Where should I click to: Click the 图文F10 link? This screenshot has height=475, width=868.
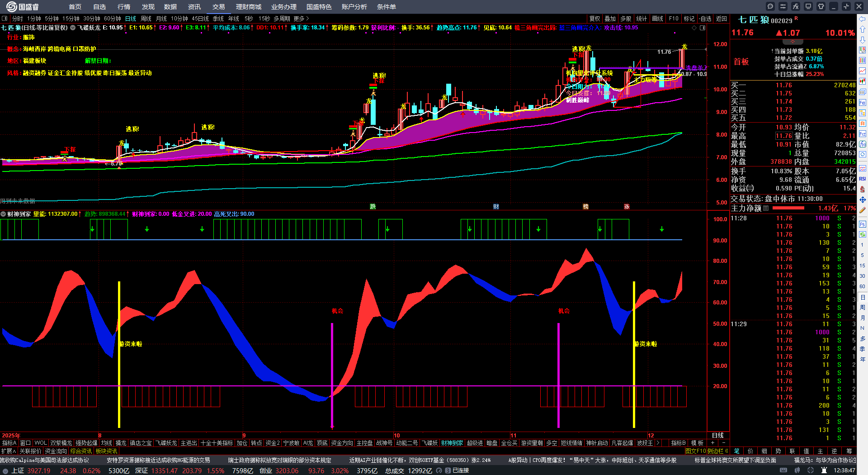(x=695, y=451)
